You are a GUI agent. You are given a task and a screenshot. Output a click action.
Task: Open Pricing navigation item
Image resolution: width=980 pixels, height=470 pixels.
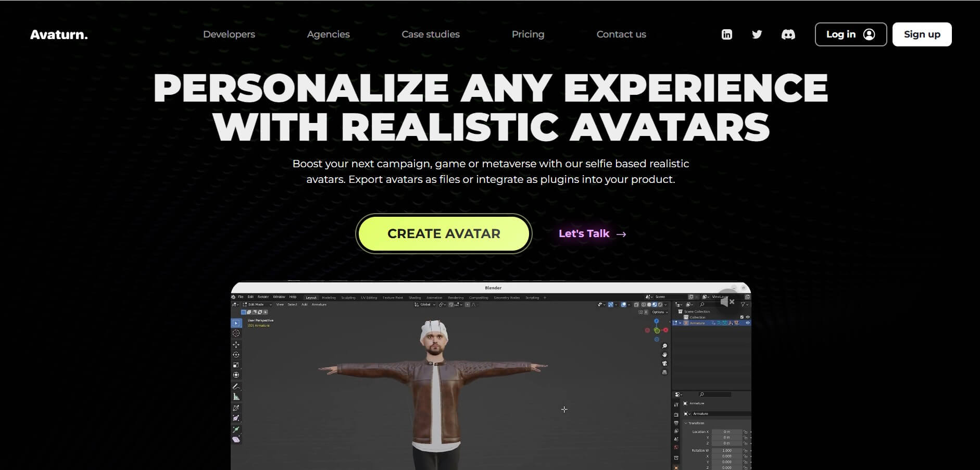pos(528,34)
